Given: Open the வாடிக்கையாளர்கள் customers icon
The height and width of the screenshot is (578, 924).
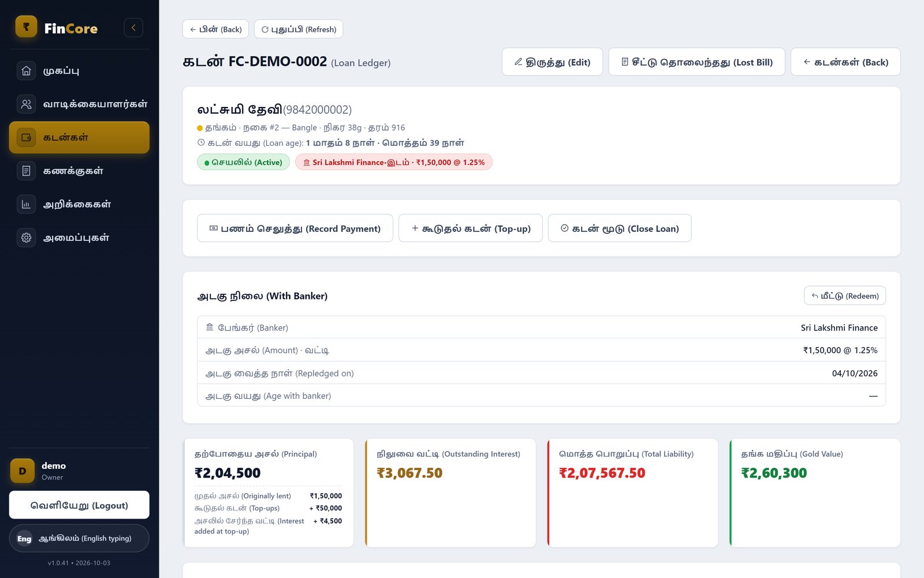Looking at the screenshot, I should [26, 104].
